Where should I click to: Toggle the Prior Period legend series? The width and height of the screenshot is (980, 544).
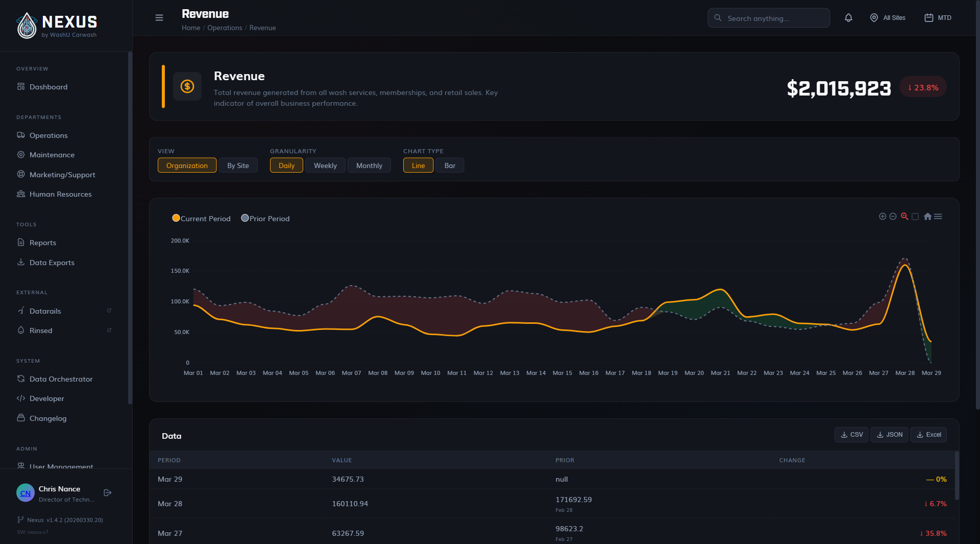click(265, 219)
